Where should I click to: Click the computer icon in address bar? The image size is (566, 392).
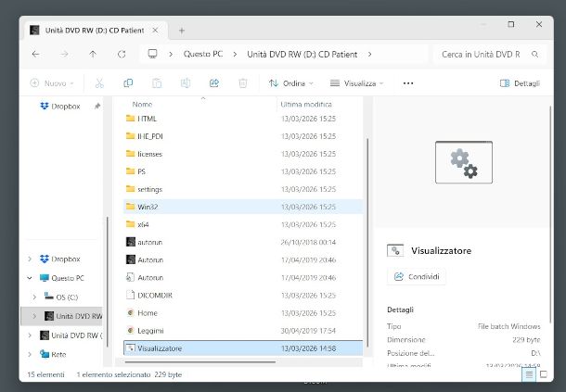tap(152, 54)
